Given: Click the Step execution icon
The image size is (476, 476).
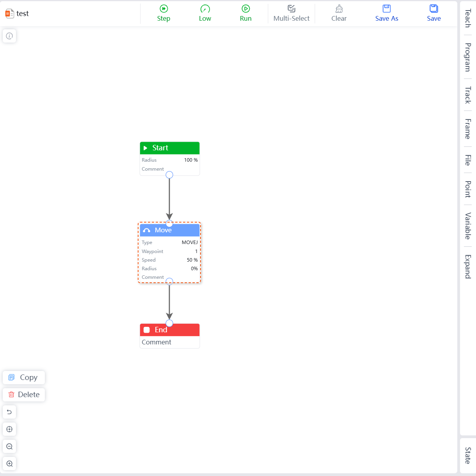Looking at the screenshot, I should coord(164,9).
